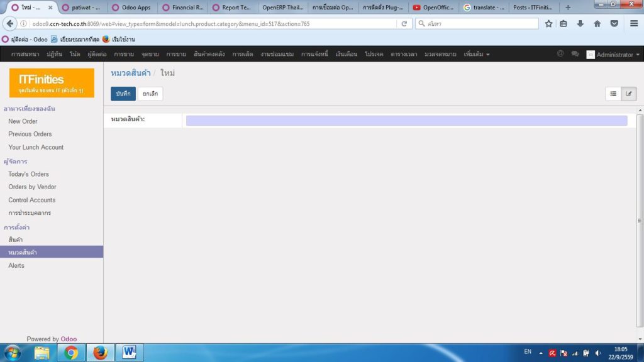The height and width of the screenshot is (362, 644).
Task: Open the Firefox hamburger menu
Action: click(633, 23)
